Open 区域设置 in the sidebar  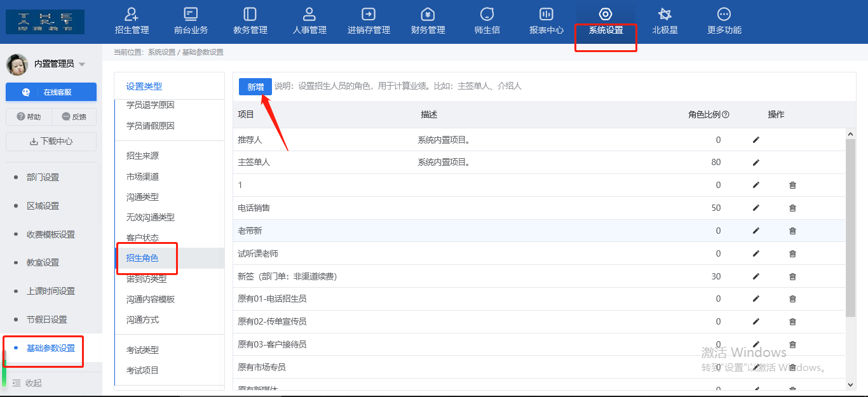pos(43,206)
